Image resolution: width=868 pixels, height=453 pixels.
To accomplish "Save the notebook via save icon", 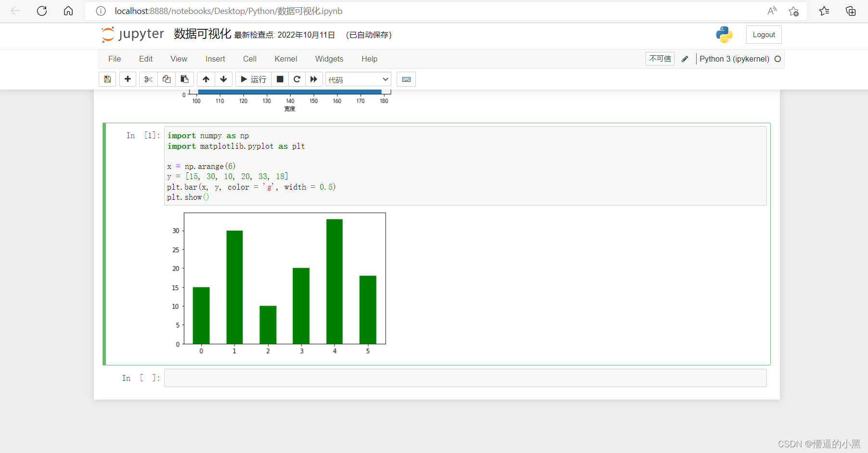I will 107,79.
